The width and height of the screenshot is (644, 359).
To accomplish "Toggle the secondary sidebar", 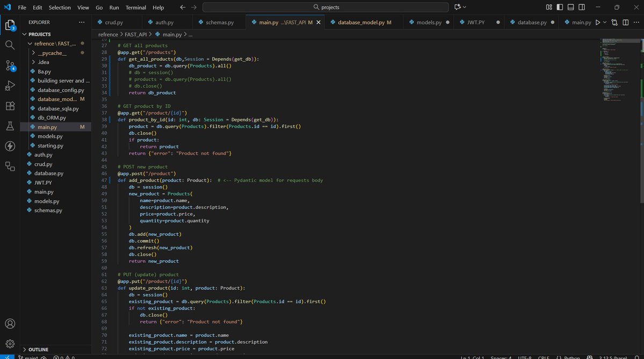I will click(x=581, y=7).
